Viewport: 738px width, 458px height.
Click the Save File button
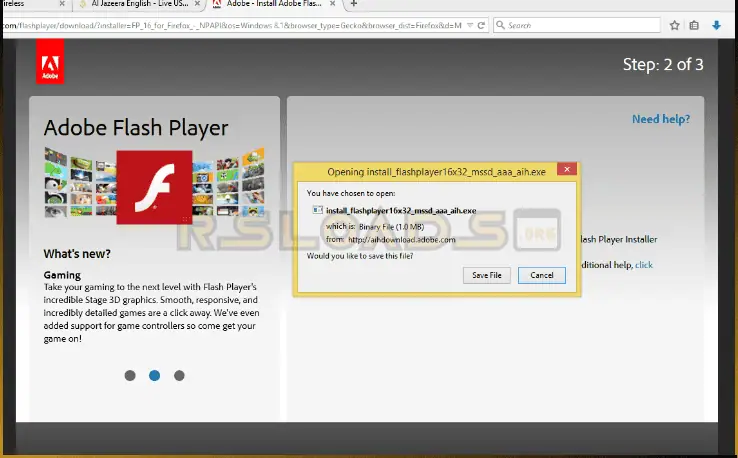pyautogui.click(x=487, y=275)
